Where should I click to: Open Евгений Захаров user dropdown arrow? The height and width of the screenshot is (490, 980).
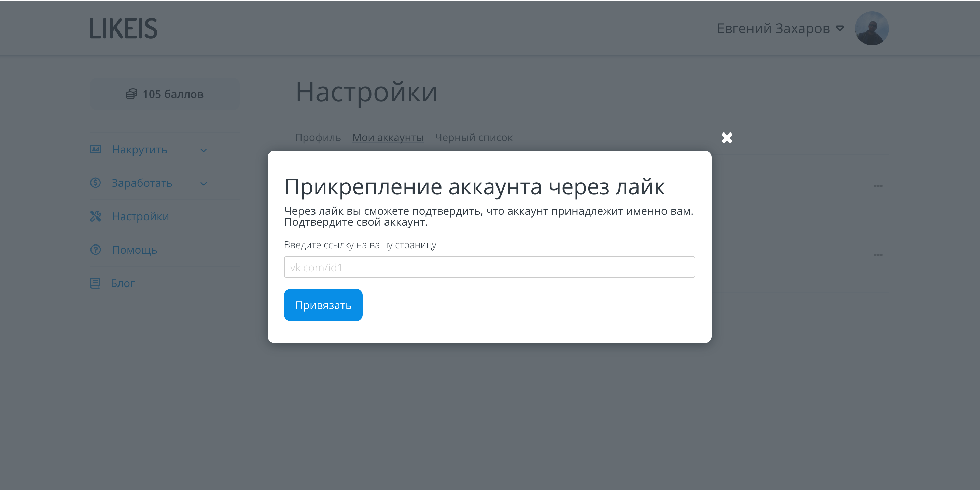pos(840,29)
